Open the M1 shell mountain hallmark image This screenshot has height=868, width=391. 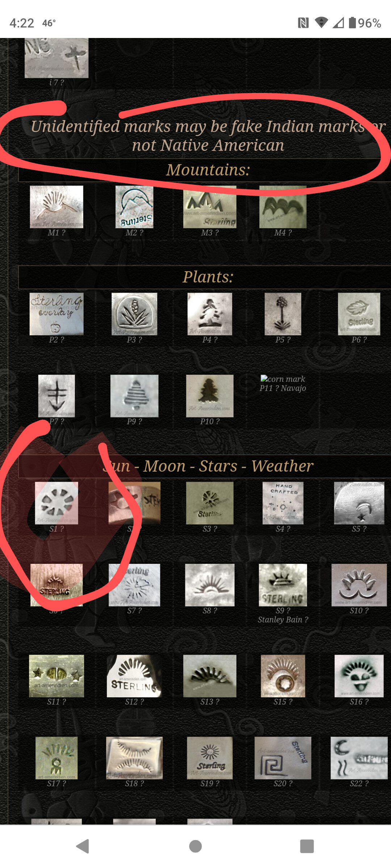click(x=56, y=207)
